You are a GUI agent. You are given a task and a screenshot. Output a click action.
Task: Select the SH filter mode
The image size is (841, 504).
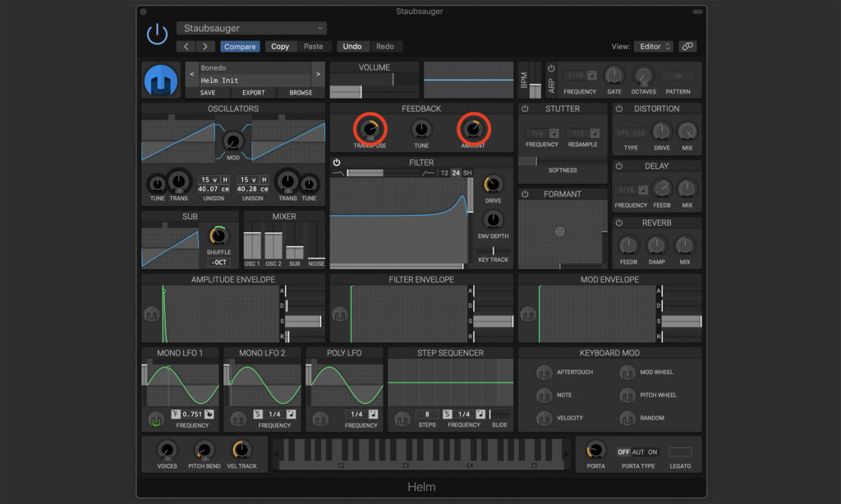tap(467, 173)
